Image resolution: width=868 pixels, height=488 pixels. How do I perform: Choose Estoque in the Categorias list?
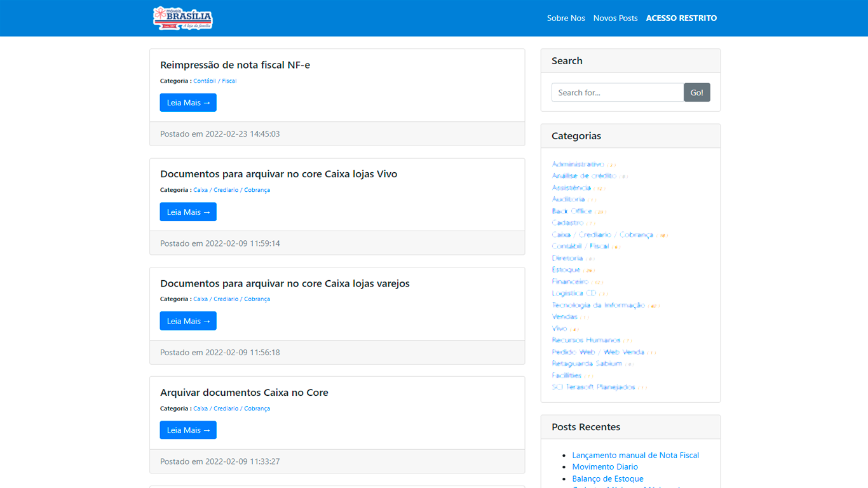(566, 270)
